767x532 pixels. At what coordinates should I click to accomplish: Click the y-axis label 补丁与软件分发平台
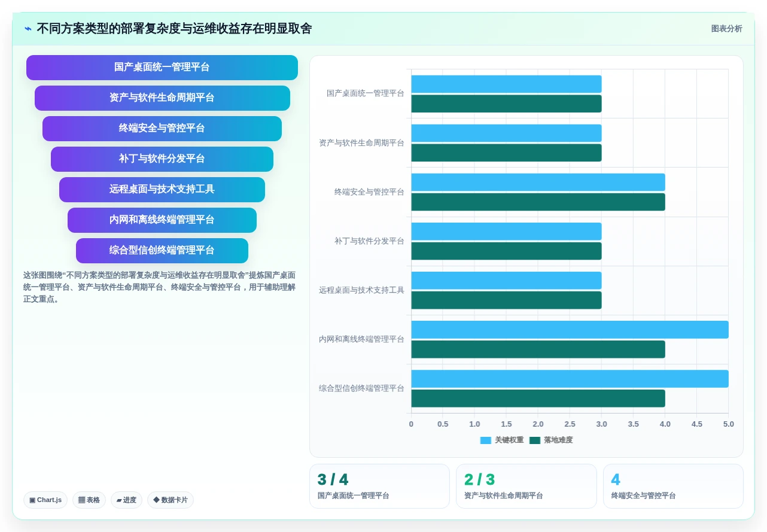tap(369, 241)
